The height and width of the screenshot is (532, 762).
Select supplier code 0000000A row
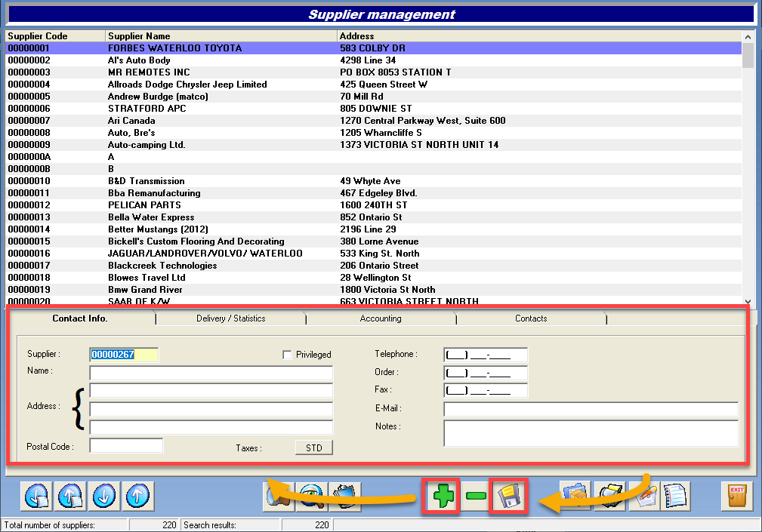[373, 157]
